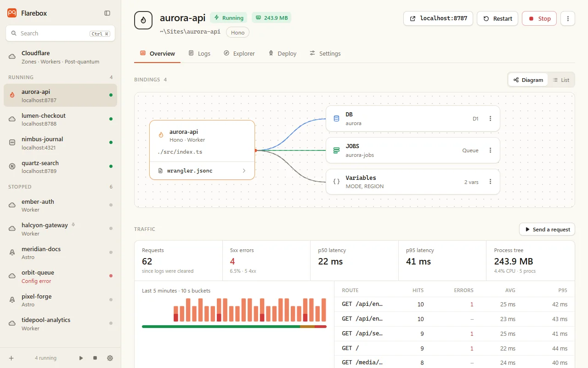
Task: Open the DB binding options menu
Action: (490, 119)
